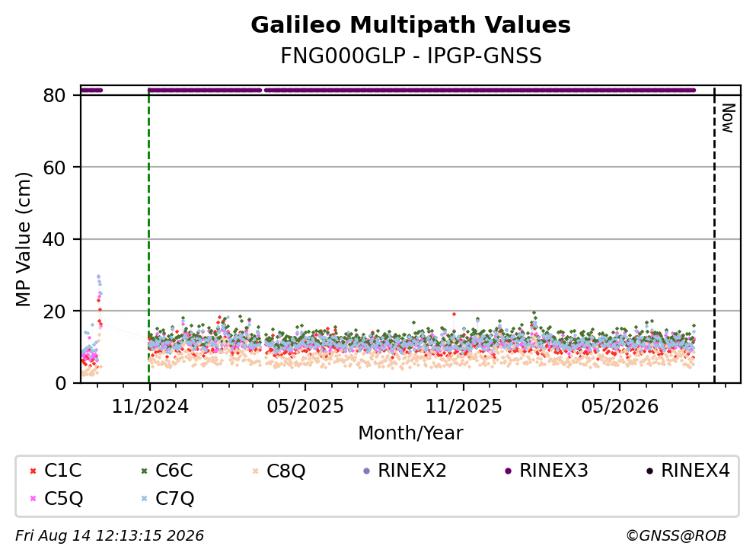This screenshot has width=756, height=559.
Task: Click the 40 y-axis tick label
Action: click(55, 239)
